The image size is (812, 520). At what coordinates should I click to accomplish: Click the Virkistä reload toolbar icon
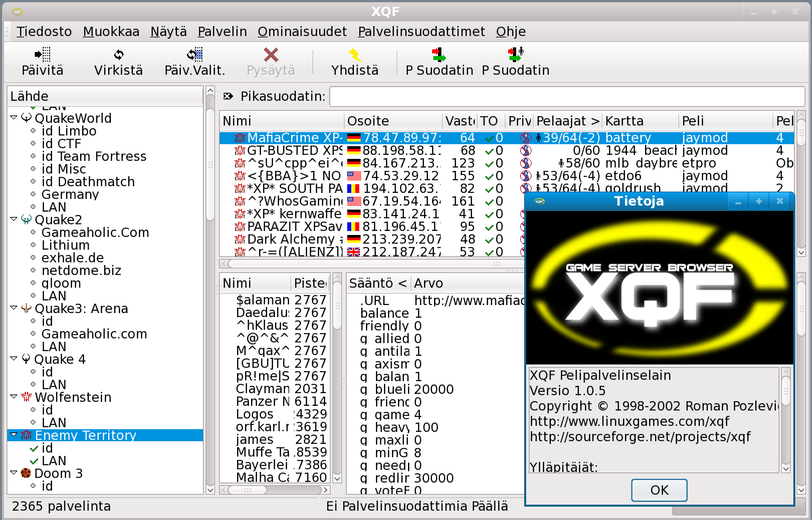pyautogui.click(x=118, y=55)
